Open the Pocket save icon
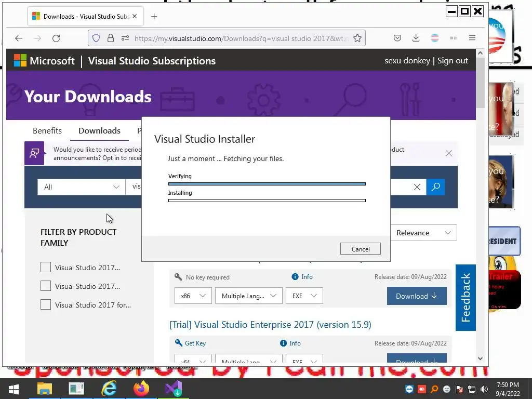 pyautogui.click(x=397, y=38)
